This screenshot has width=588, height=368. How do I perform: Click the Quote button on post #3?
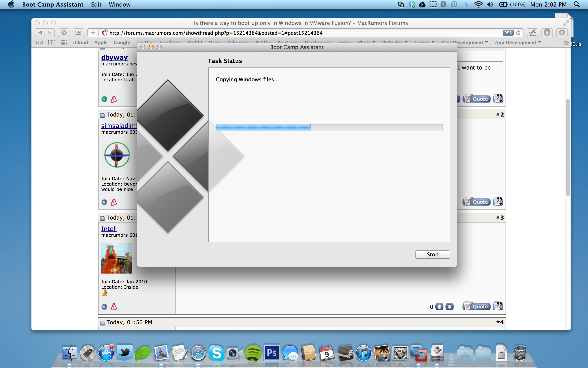pos(477,306)
